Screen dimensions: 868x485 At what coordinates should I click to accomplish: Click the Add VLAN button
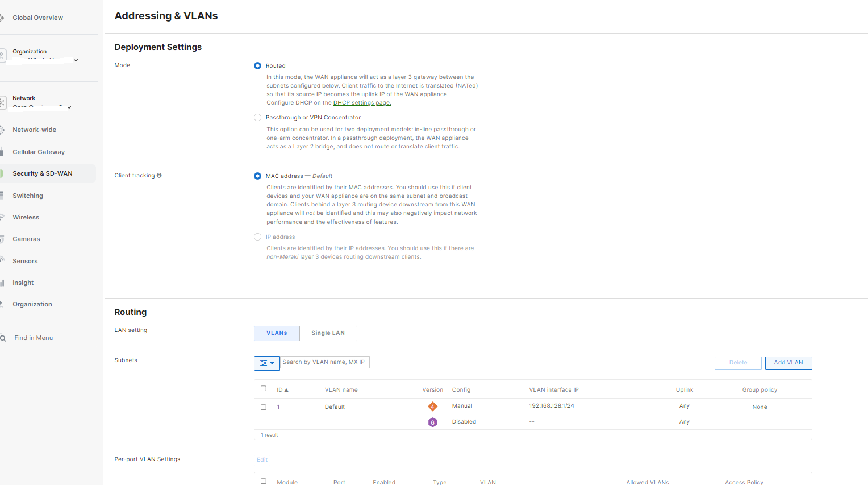pos(788,362)
